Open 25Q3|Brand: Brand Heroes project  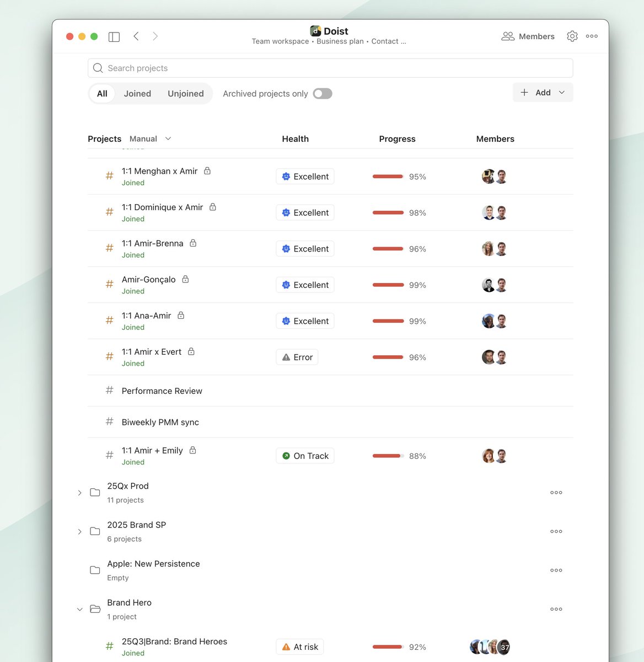(x=174, y=642)
